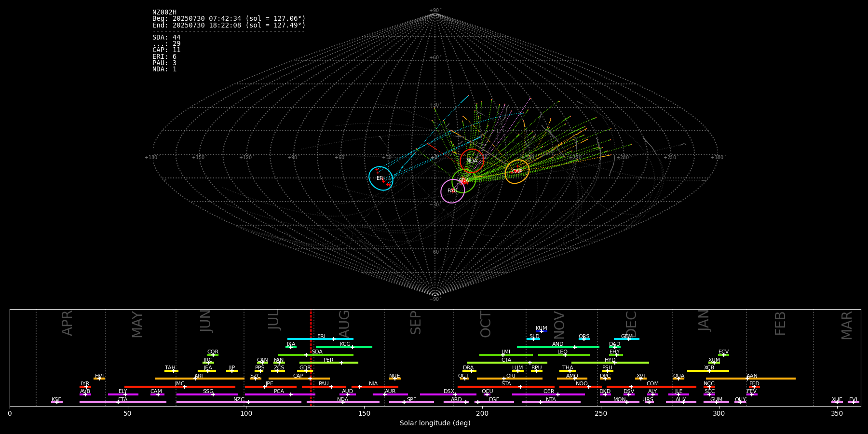Click the AND shower bar on timeline
The image size is (868, 434).
point(558,347)
